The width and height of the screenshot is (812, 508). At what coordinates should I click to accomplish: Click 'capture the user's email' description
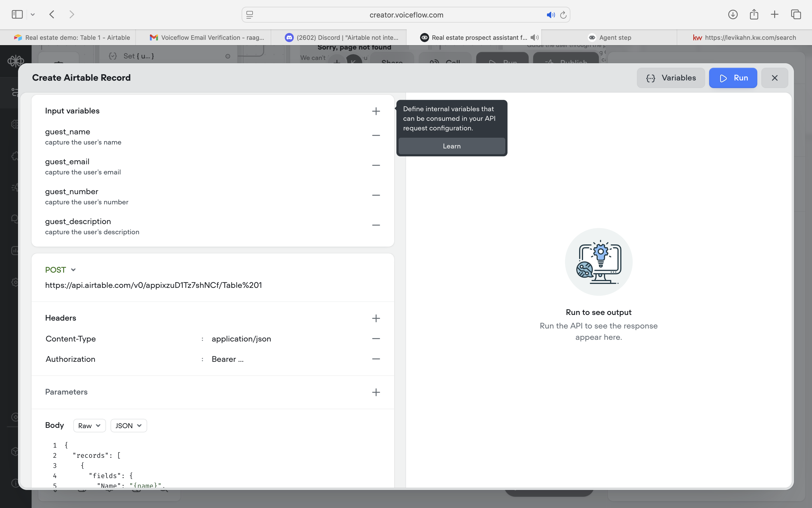(x=83, y=172)
